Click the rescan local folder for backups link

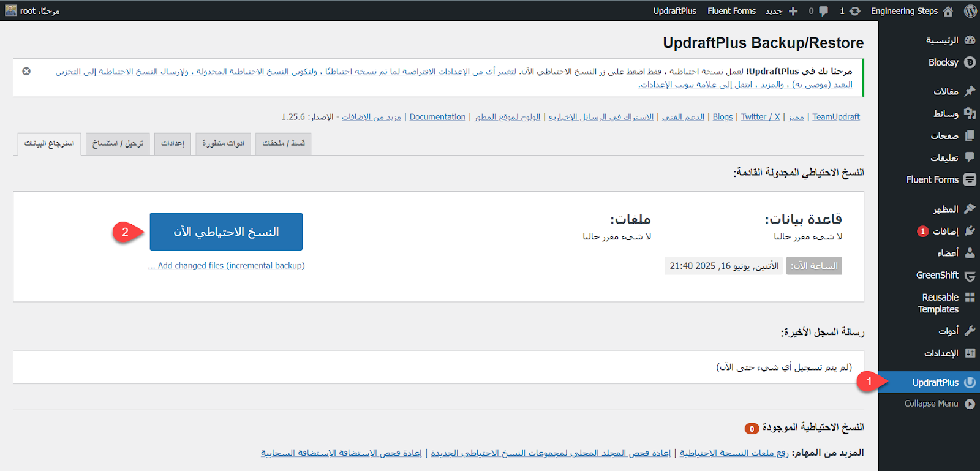551,453
